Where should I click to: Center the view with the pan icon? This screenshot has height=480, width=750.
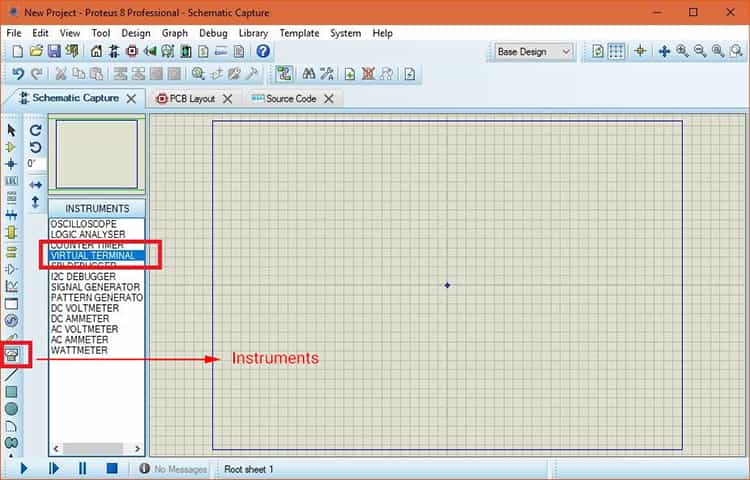tap(664, 51)
